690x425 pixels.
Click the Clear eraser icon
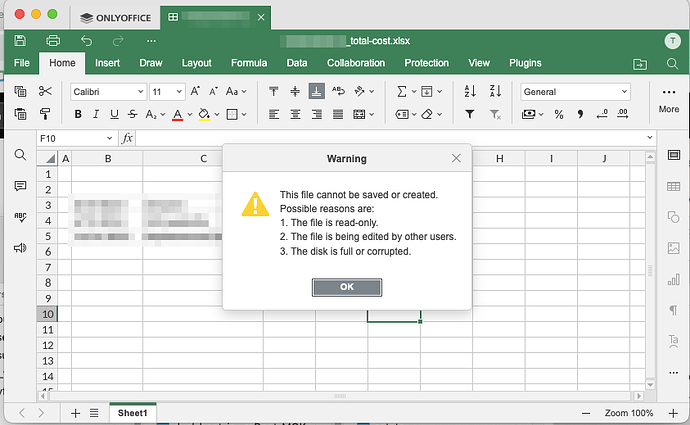pyautogui.click(x=427, y=114)
